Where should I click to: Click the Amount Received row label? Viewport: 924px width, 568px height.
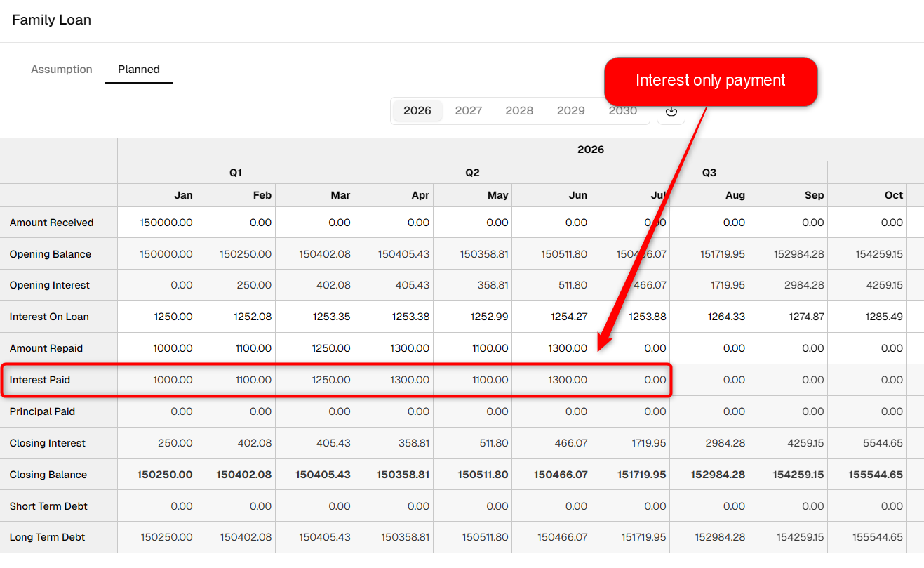[52, 223]
